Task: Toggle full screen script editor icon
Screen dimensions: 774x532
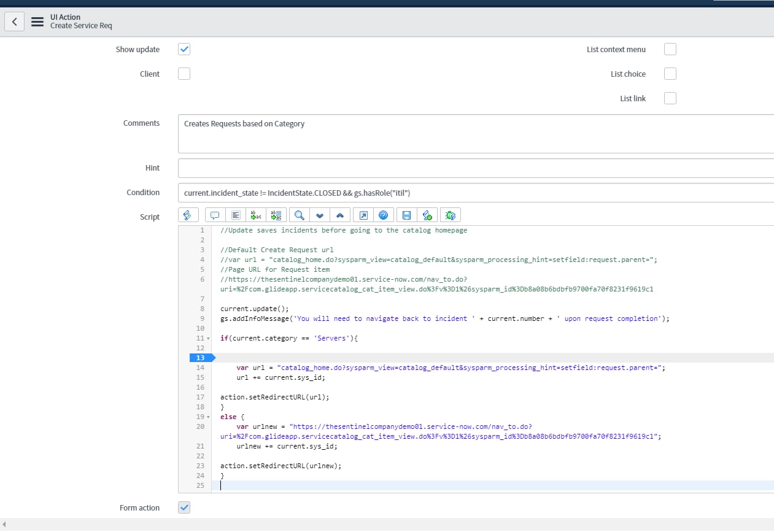Action: pyautogui.click(x=363, y=215)
